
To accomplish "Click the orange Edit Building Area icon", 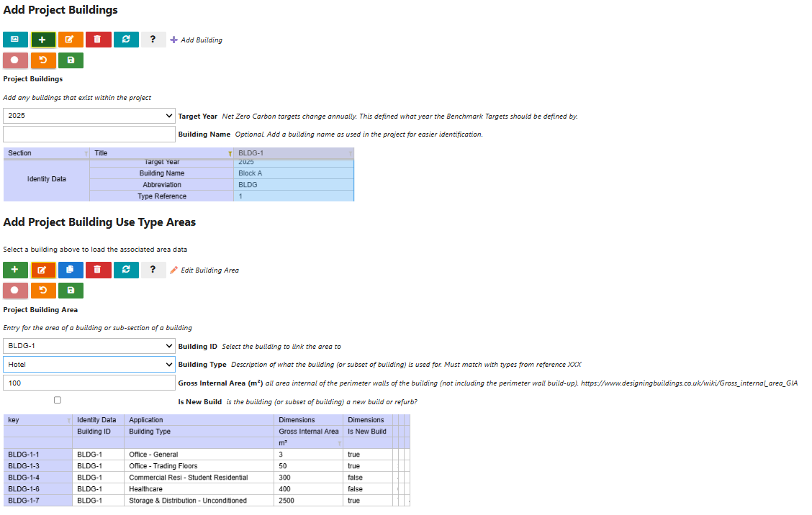I will (43, 270).
